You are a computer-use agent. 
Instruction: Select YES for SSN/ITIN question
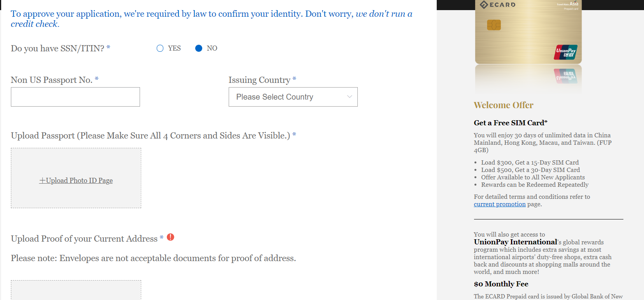160,48
